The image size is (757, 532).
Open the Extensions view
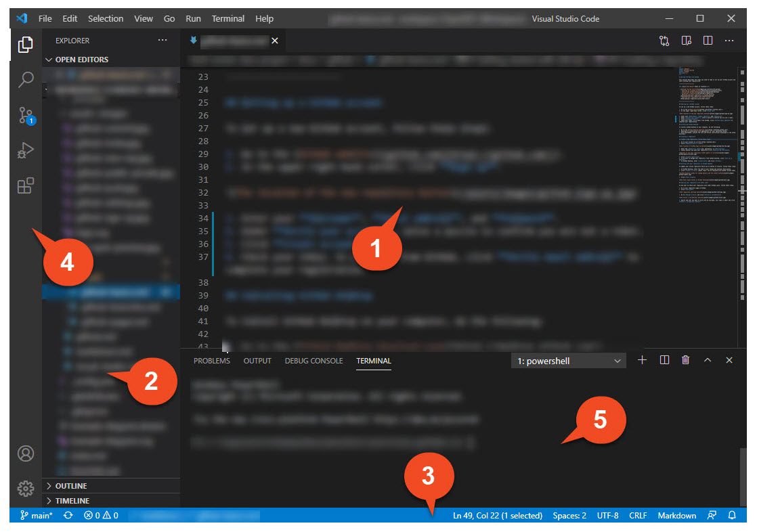[26, 185]
